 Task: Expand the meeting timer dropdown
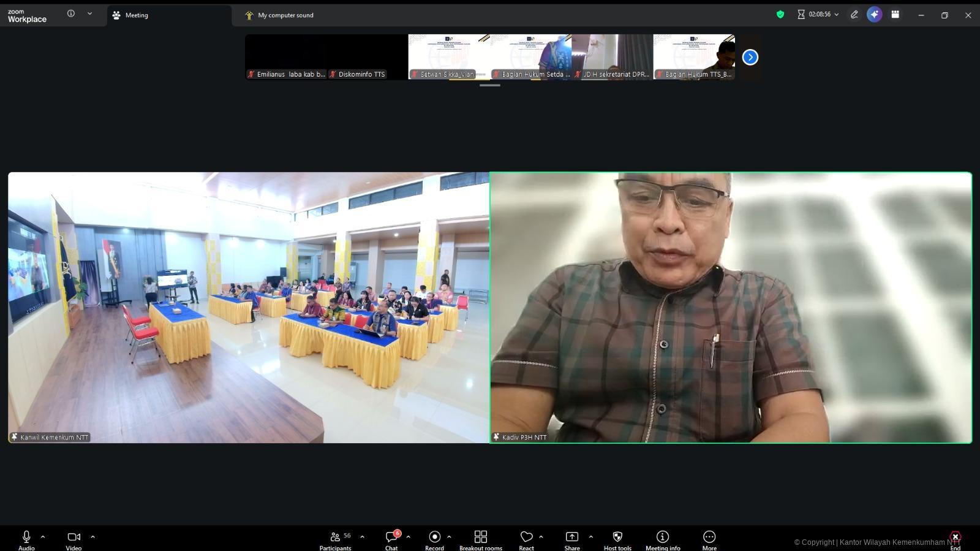[837, 15]
